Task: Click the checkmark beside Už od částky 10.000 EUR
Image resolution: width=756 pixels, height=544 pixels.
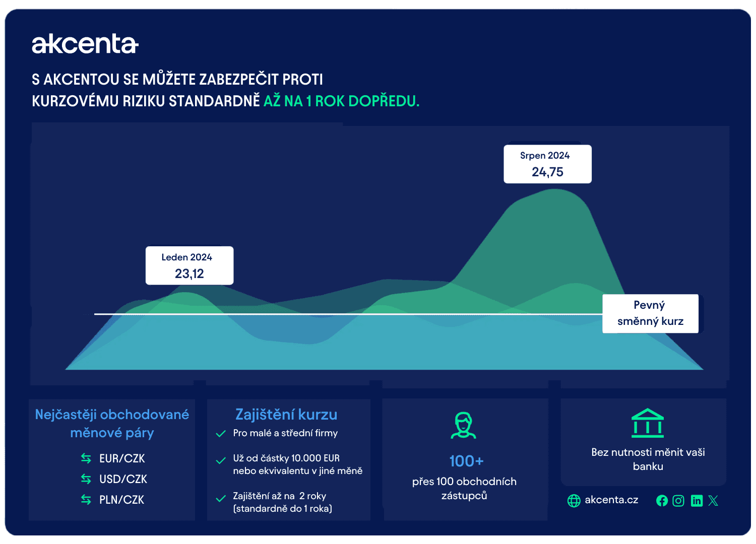Action: pyautogui.click(x=221, y=461)
